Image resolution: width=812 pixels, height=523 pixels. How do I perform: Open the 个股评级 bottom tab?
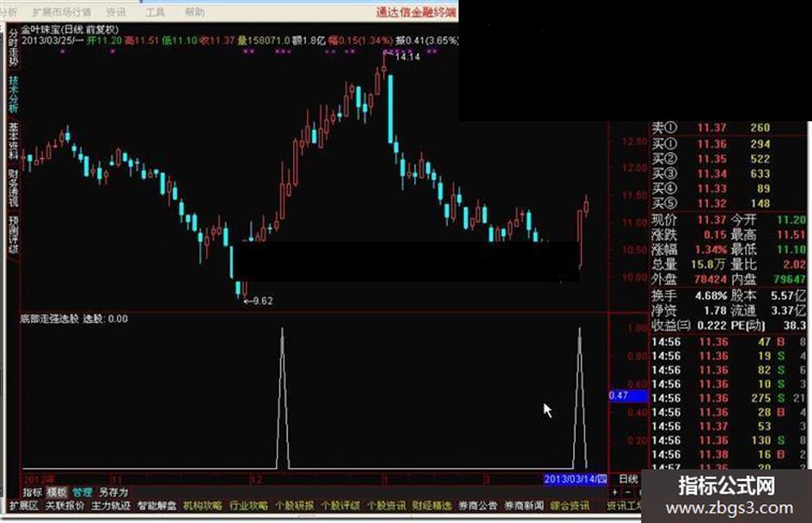[340, 505]
